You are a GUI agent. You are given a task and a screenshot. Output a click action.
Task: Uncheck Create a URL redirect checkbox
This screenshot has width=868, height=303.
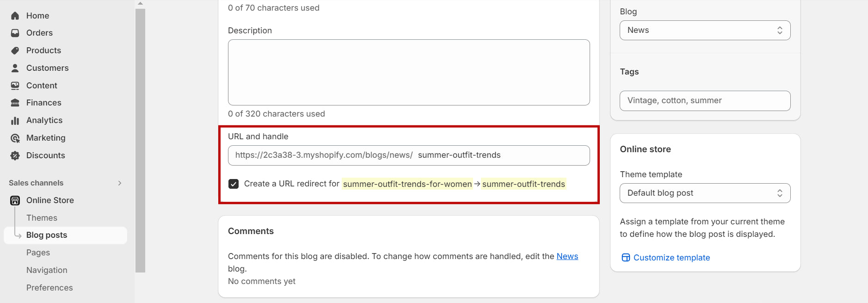(234, 184)
